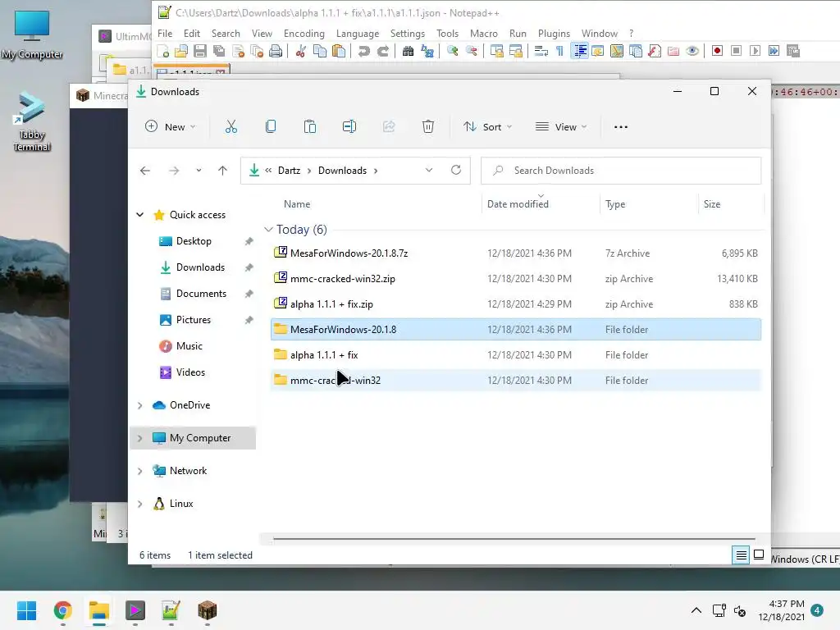Click the Explorer Delete trash icon

(428, 127)
